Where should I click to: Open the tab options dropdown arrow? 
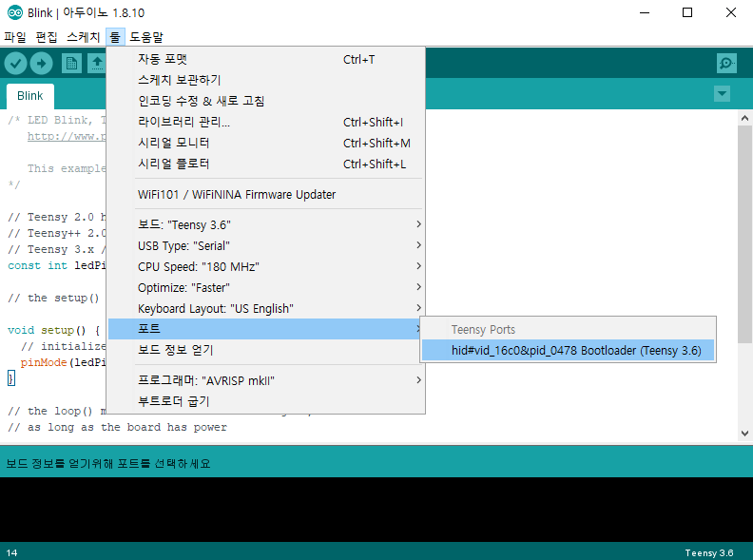(722, 94)
